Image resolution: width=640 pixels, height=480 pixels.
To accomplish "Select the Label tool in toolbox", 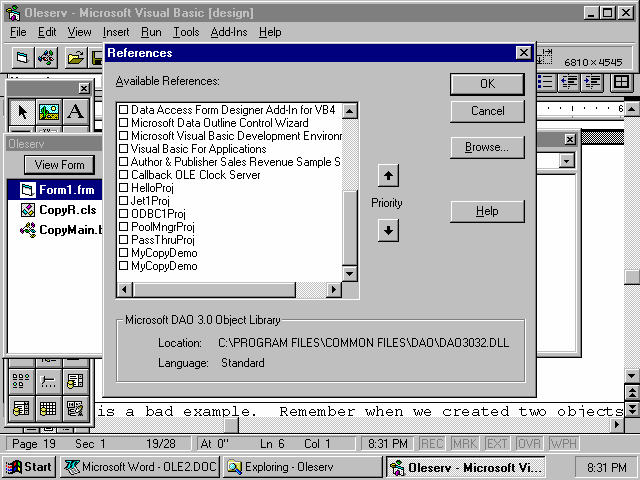I will 76,111.
